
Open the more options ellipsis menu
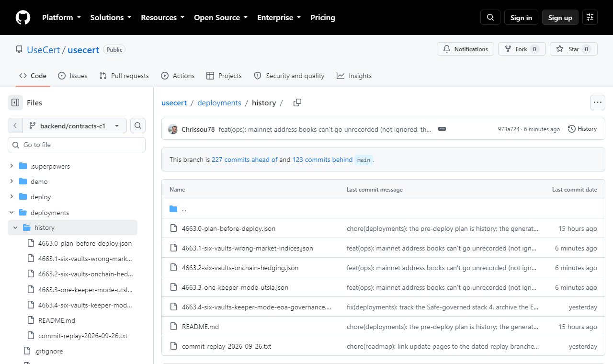tap(597, 102)
